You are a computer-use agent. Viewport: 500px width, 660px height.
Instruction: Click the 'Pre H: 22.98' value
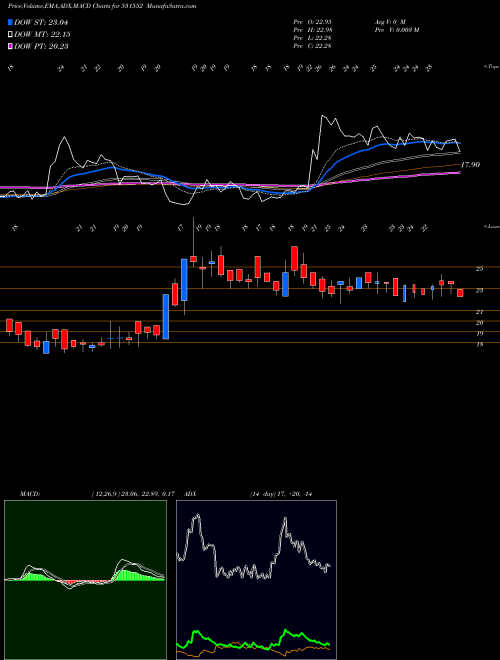(x=313, y=30)
